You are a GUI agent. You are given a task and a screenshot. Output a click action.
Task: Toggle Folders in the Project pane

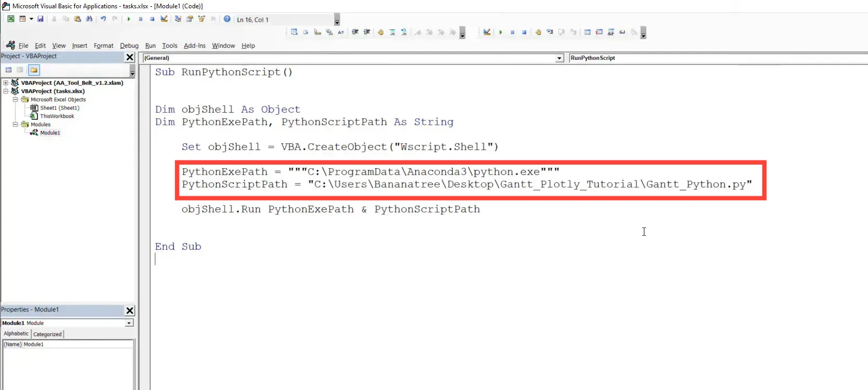click(34, 70)
